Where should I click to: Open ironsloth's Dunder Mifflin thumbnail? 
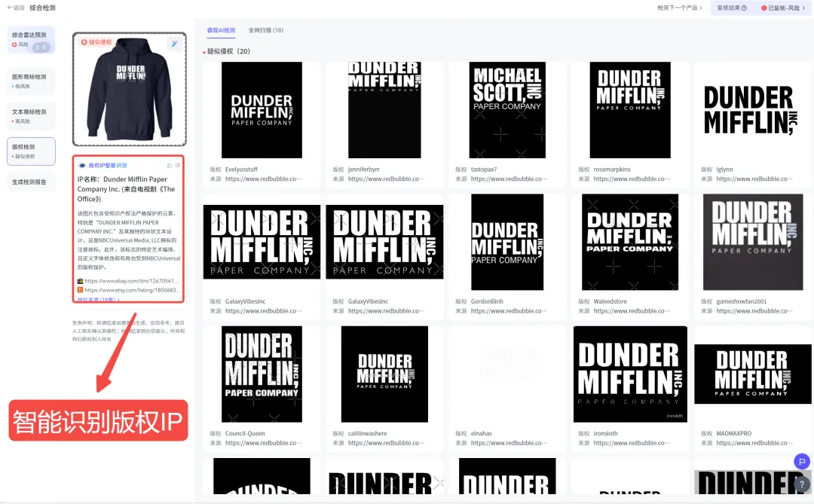click(630, 374)
